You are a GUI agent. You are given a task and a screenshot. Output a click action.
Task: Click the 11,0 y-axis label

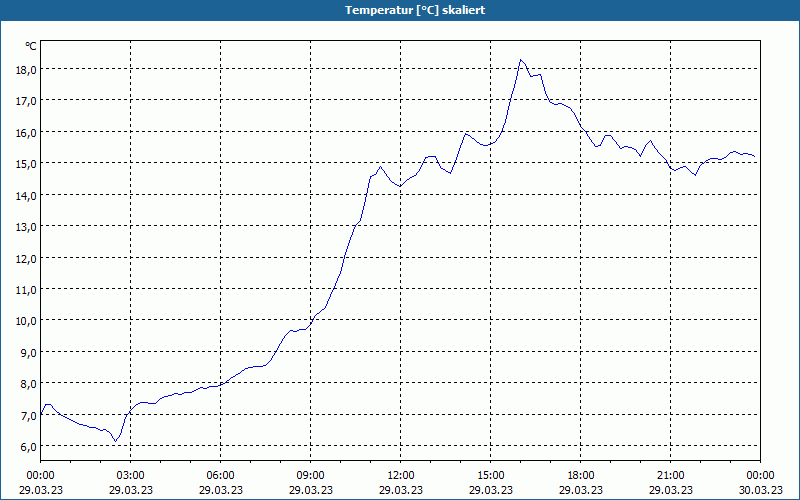pos(26,290)
